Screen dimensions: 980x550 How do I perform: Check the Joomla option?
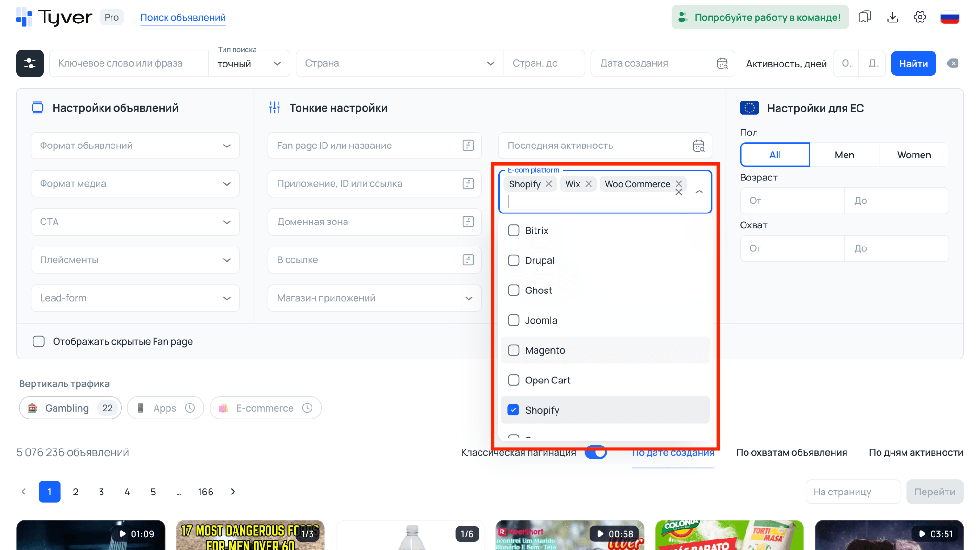[513, 320]
